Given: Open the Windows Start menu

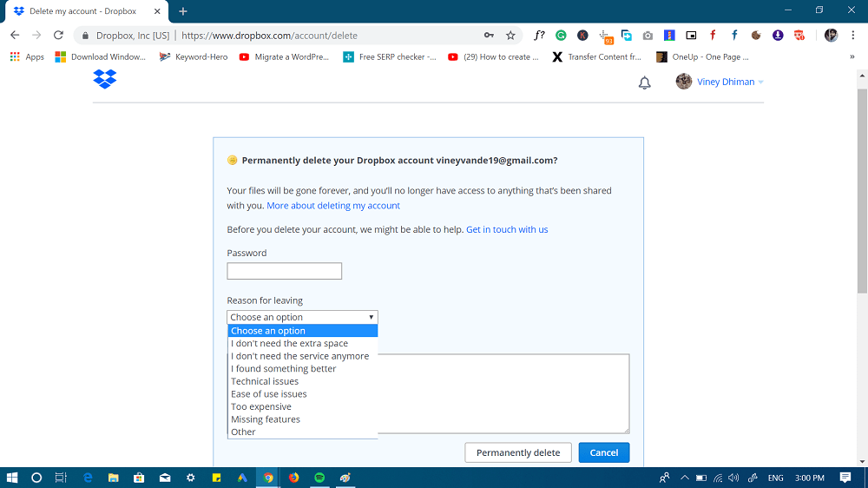Looking at the screenshot, I should (x=11, y=478).
